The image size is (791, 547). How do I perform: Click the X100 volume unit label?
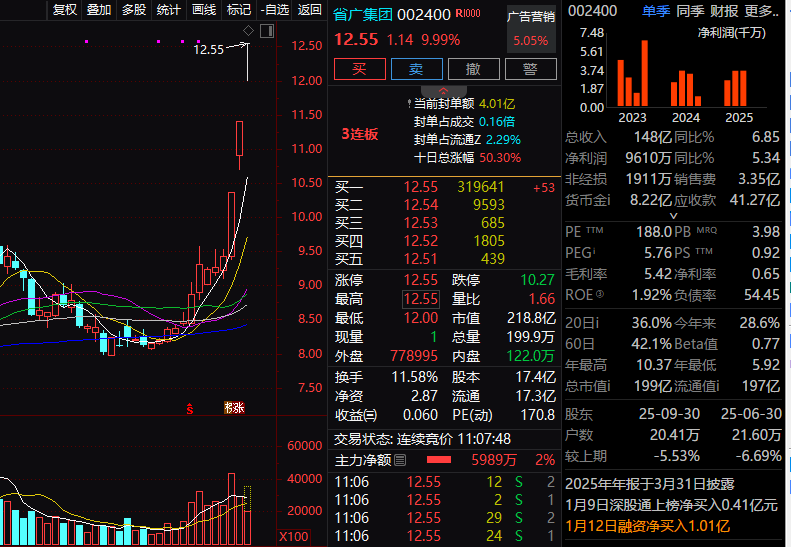tap(294, 536)
